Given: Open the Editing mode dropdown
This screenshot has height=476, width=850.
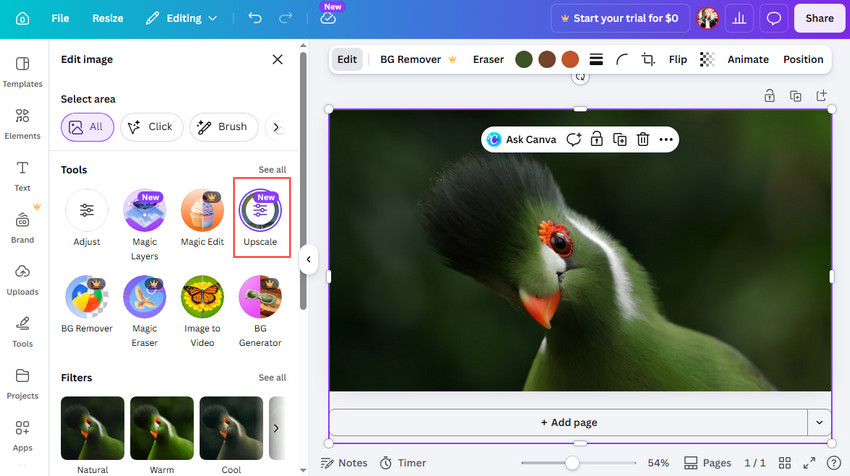Looking at the screenshot, I should (x=182, y=18).
